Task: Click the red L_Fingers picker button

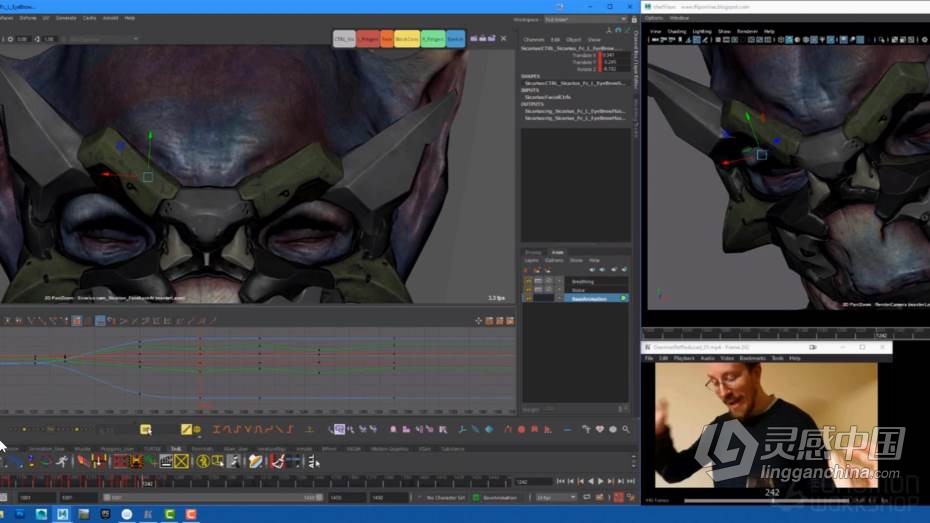Action: click(x=368, y=39)
